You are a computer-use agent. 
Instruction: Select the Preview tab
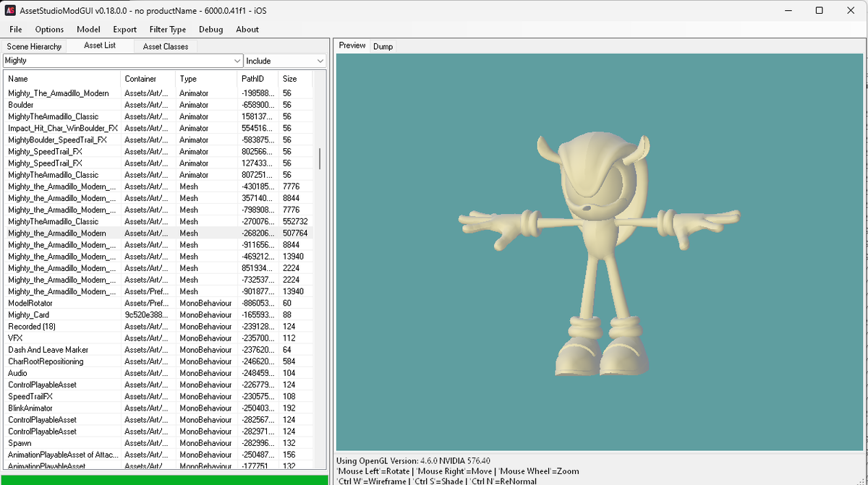point(352,45)
